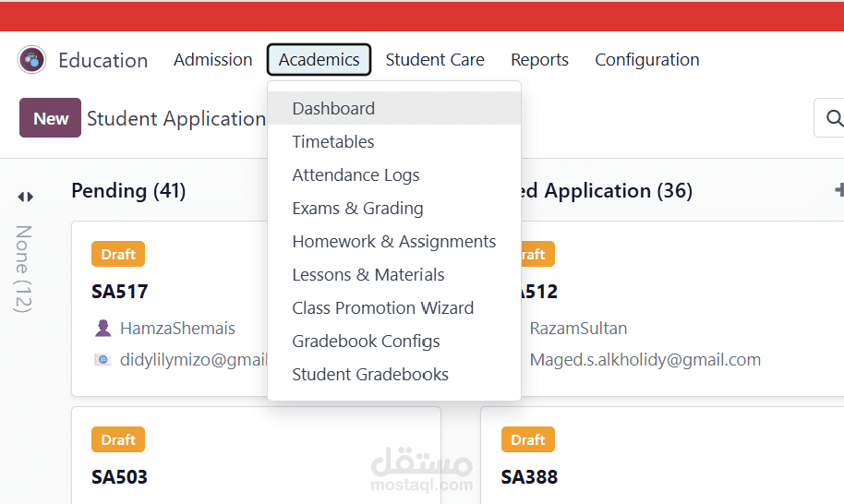
Task: Click the email icon beside didylilymizo address
Action: click(102, 360)
